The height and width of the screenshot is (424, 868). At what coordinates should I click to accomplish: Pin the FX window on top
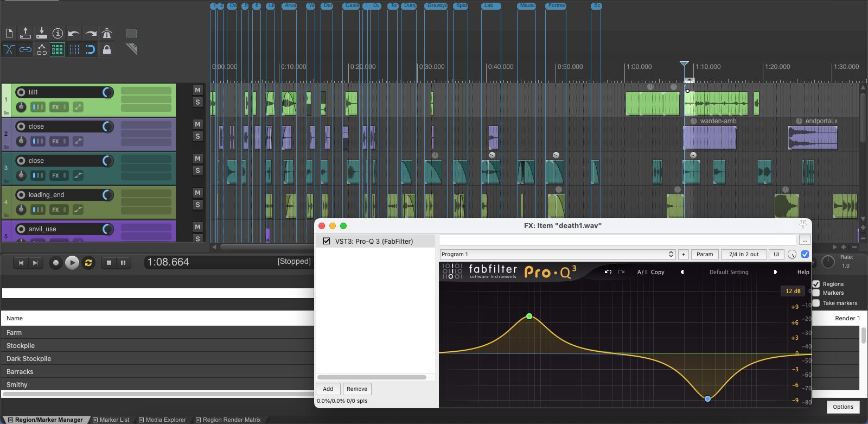point(803,225)
